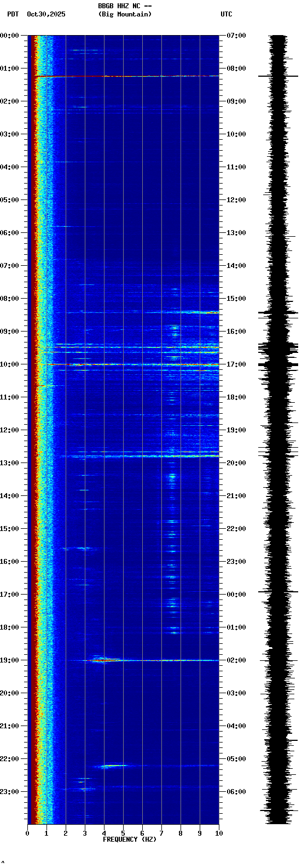Click the frequency axis tick '10'
The height and width of the screenshot is (868, 302).
coord(219,833)
